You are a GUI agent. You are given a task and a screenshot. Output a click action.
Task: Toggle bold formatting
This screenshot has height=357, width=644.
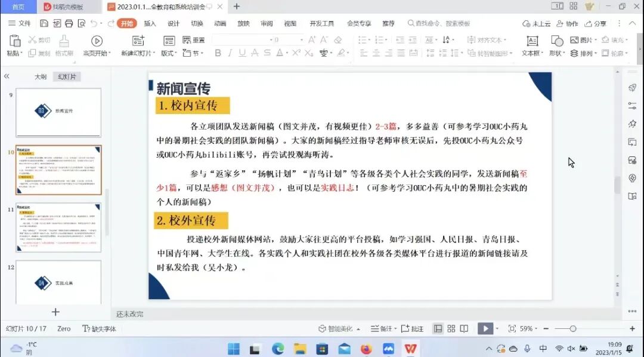point(219,53)
